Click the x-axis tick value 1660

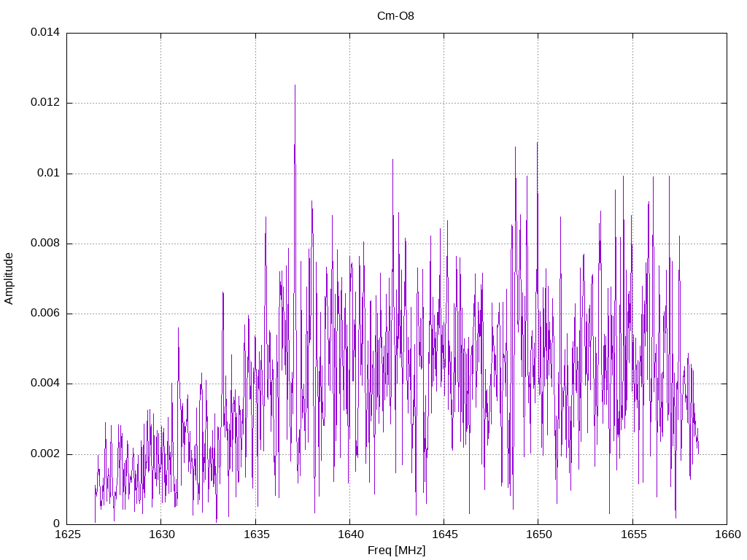point(727,534)
